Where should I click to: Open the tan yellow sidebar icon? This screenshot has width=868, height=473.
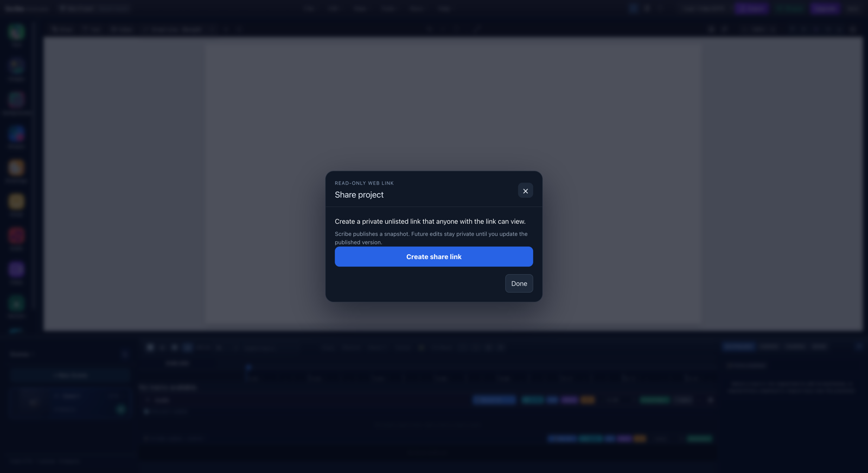16,201
